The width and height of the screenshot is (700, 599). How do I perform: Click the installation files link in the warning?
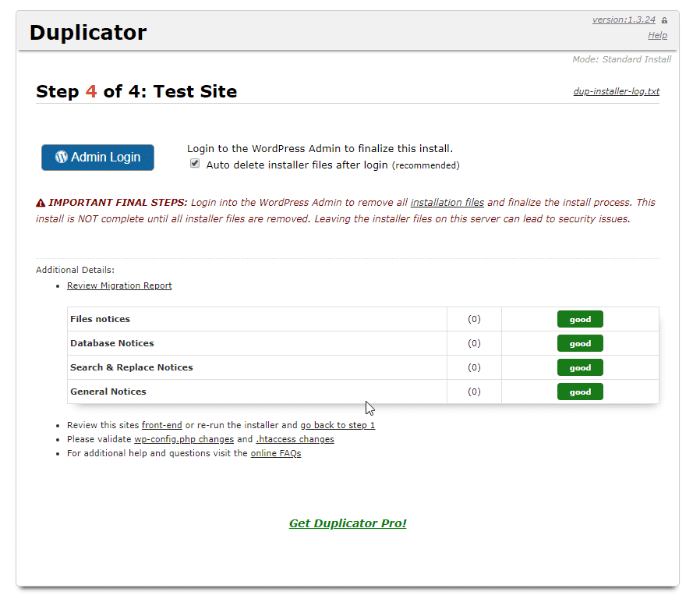[x=447, y=202]
